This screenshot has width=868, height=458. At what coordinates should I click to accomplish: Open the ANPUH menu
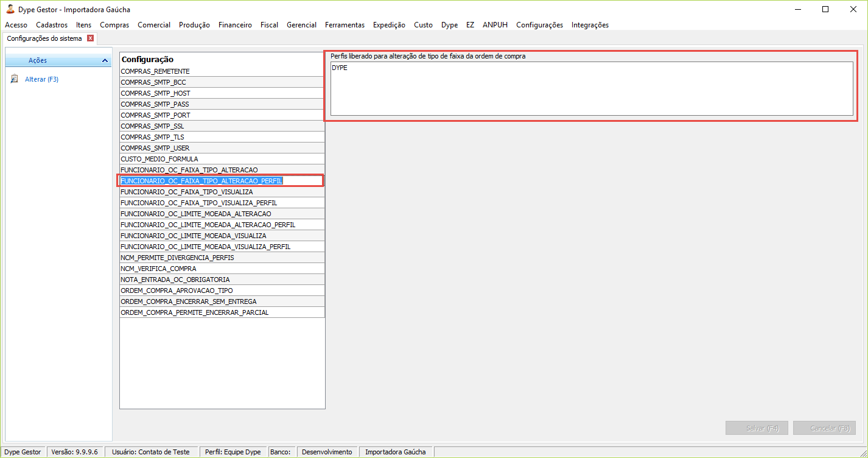[495, 25]
